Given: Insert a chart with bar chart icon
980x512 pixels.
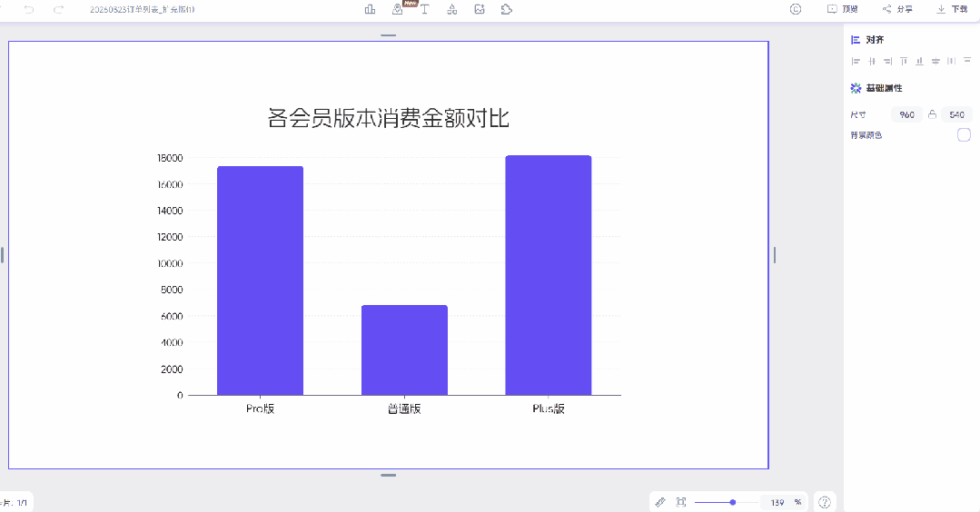Looking at the screenshot, I should click(x=370, y=9).
